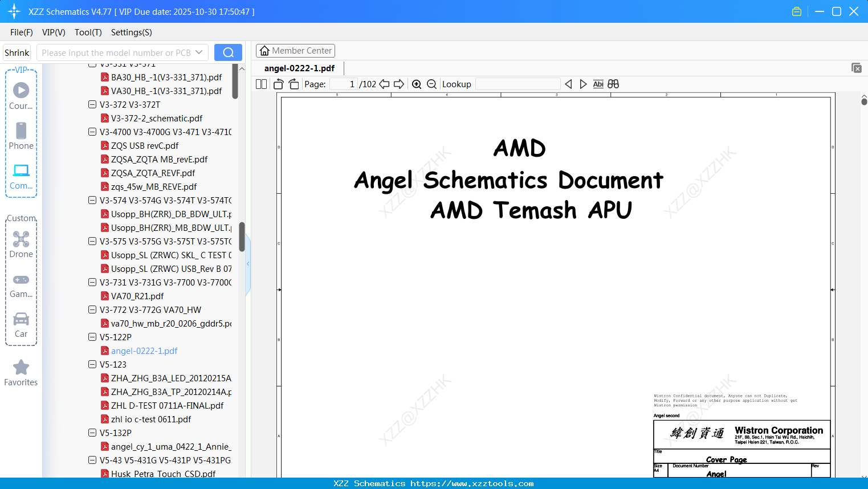
Task: Open the VIP(V) menu
Action: (x=54, y=32)
